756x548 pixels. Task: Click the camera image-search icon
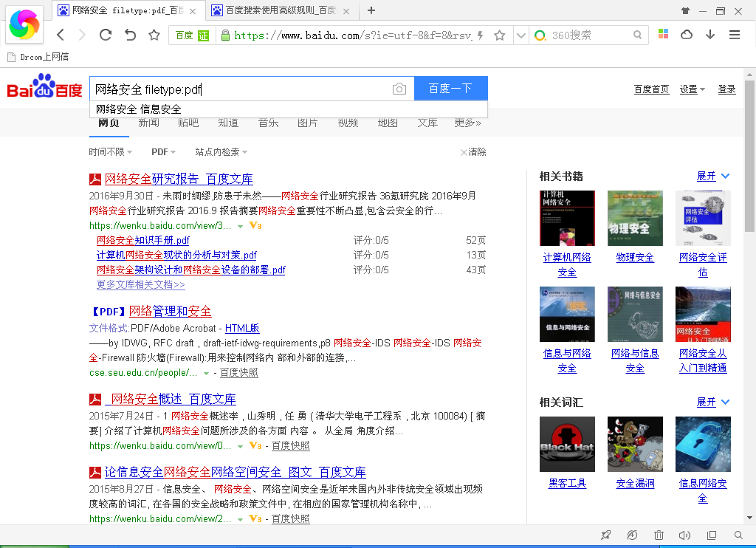coord(399,89)
